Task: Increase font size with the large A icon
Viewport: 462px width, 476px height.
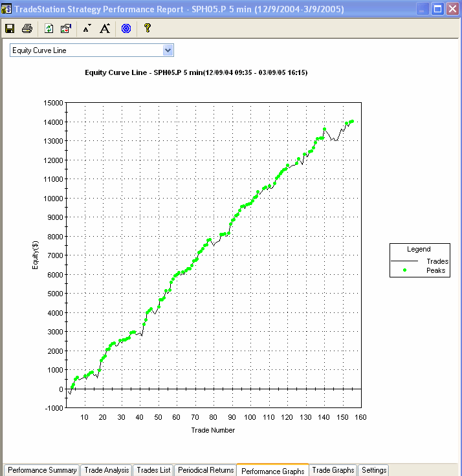Action: [x=105, y=28]
